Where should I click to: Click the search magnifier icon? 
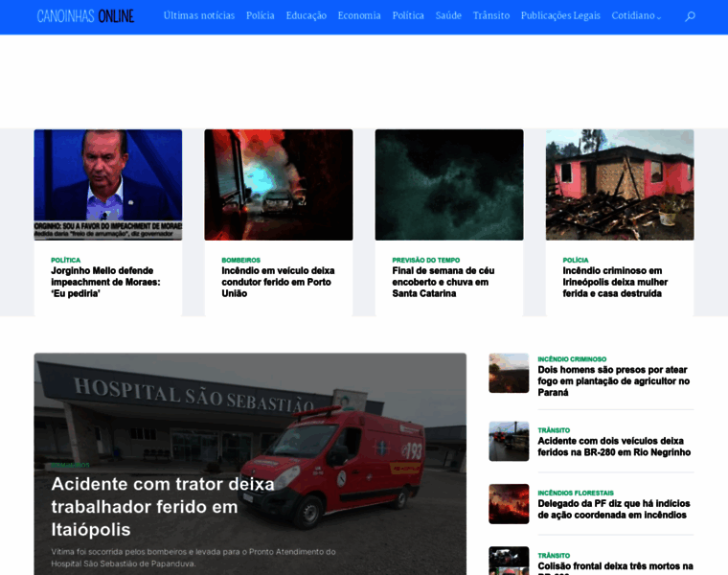point(690,16)
